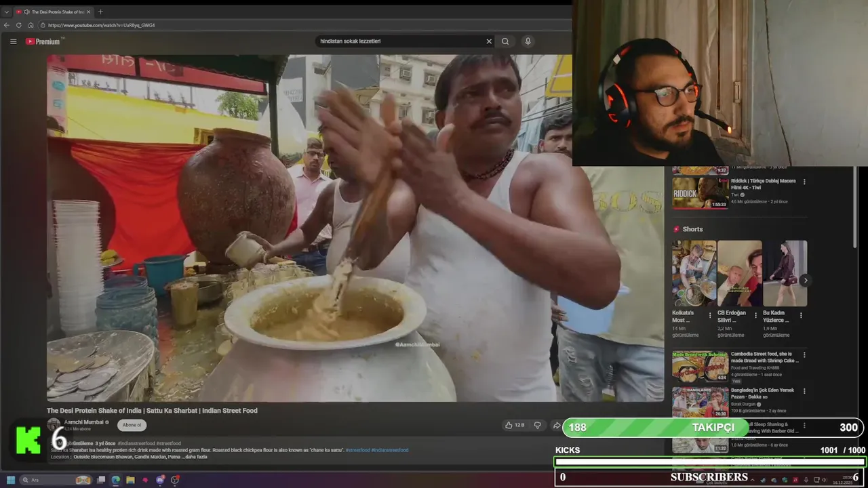Open Food and Travelling KH888 channel name
868x488 pixels.
pos(755,368)
